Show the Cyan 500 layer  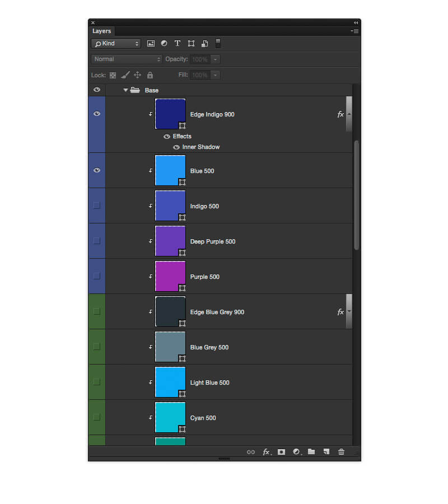click(x=97, y=417)
